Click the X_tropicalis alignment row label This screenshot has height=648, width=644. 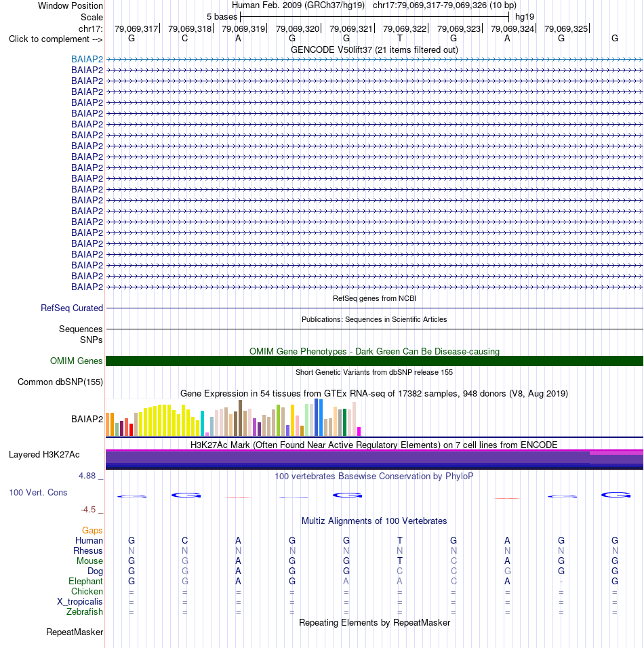(80, 602)
